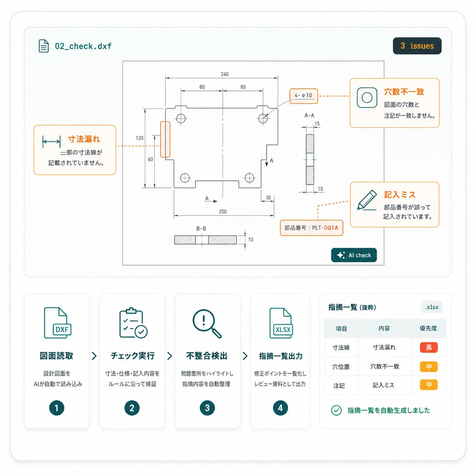Click the highlighted 部品番号:PLT-001A label
This screenshot has width=476, height=476.
point(311,228)
